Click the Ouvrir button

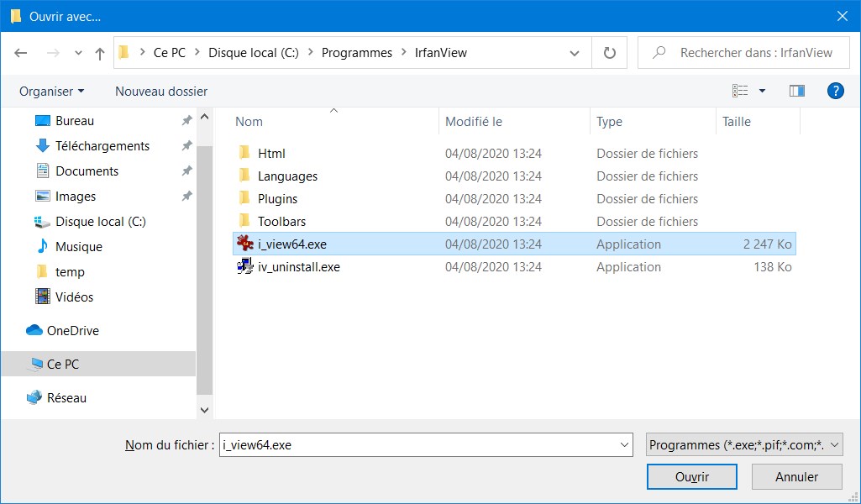pyautogui.click(x=692, y=477)
